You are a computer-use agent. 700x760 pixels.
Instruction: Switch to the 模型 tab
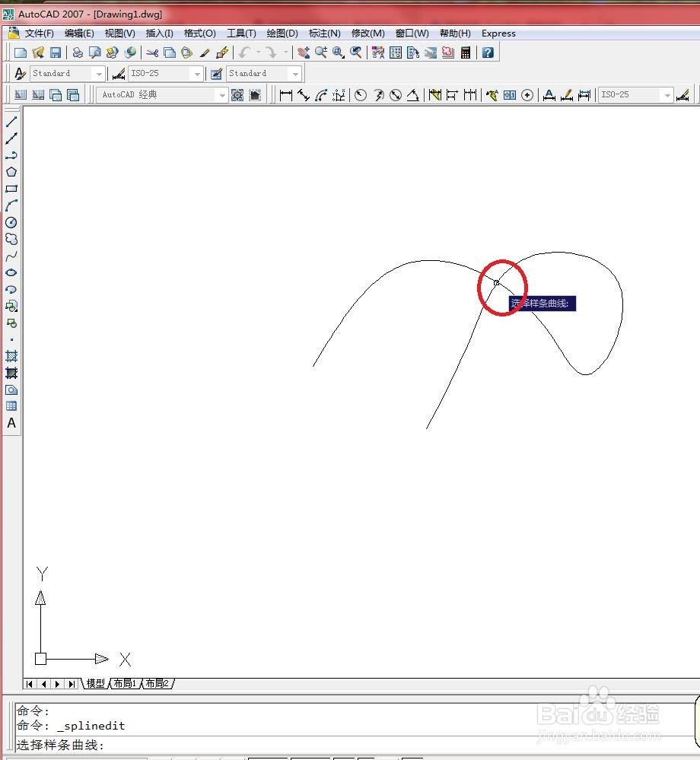[96, 683]
